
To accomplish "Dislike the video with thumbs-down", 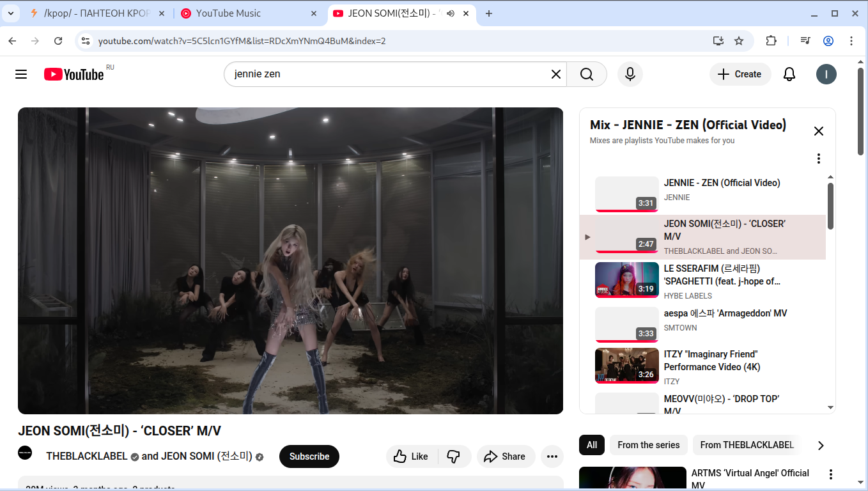I will (x=454, y=456).
